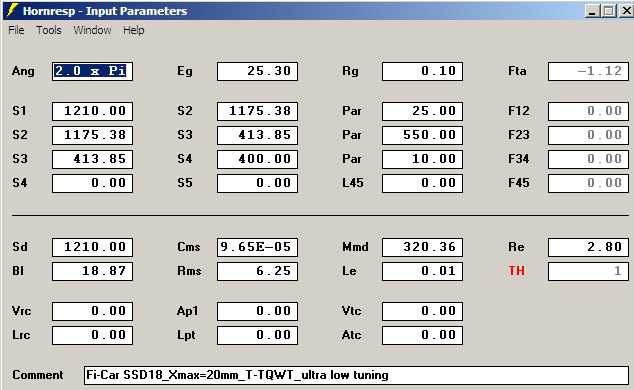Minimize the Hornresp window
This screenshot has width=634, height=390.
pos(592,11)
